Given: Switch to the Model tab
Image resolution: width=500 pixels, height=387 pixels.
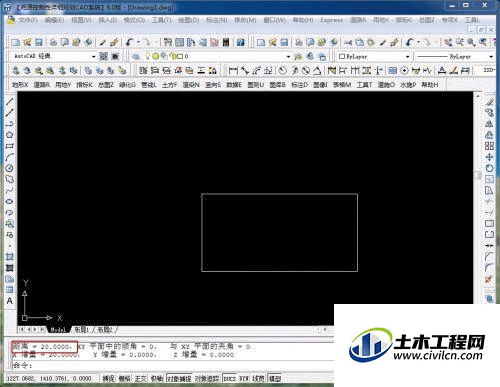Looking at the screenshot, I should pos(58,330).
